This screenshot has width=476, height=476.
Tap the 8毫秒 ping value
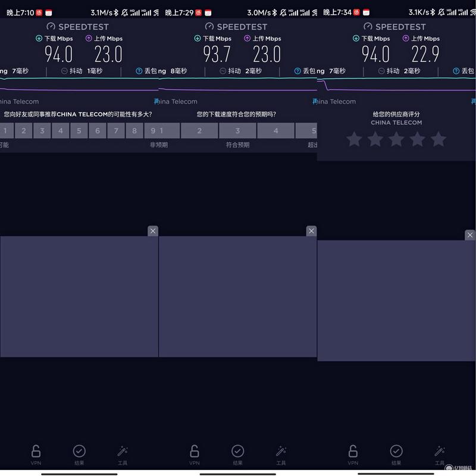179,71
